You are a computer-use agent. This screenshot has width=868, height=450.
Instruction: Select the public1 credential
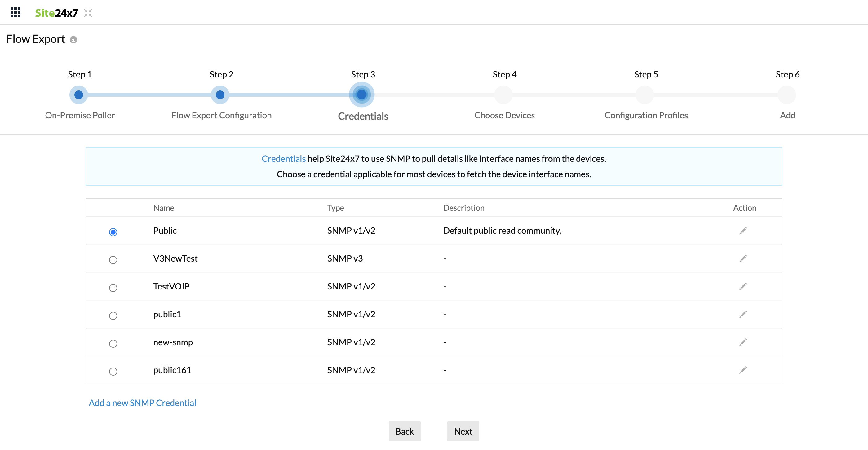click(x=113, y=315)
